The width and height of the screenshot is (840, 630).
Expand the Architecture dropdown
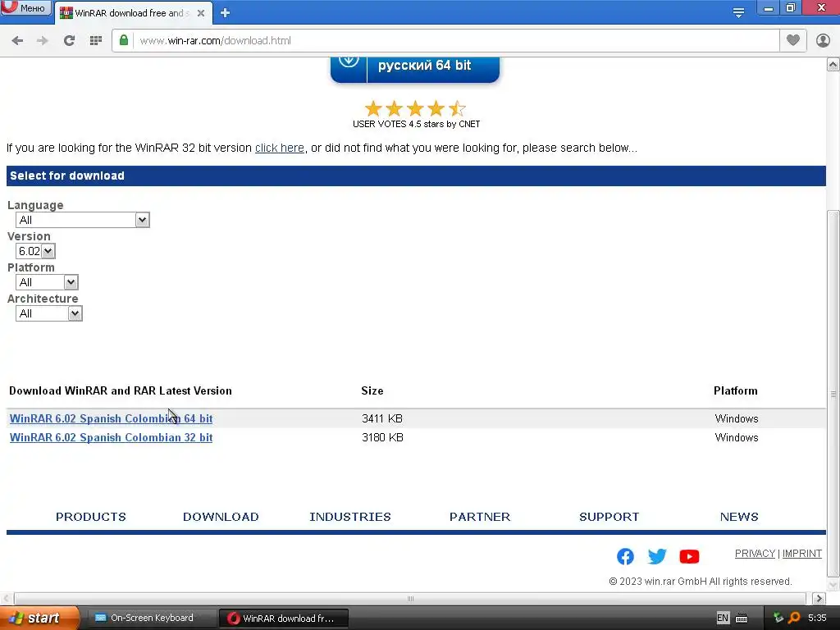pos(48,313)
